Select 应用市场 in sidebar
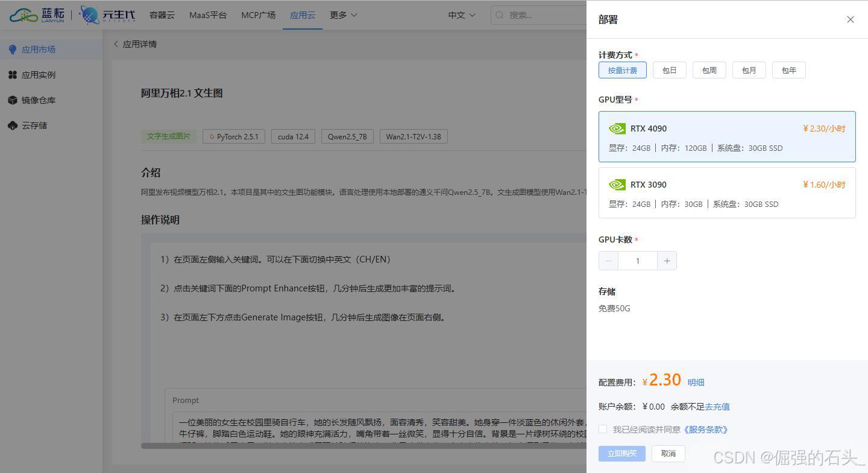 tap(51, 49)
